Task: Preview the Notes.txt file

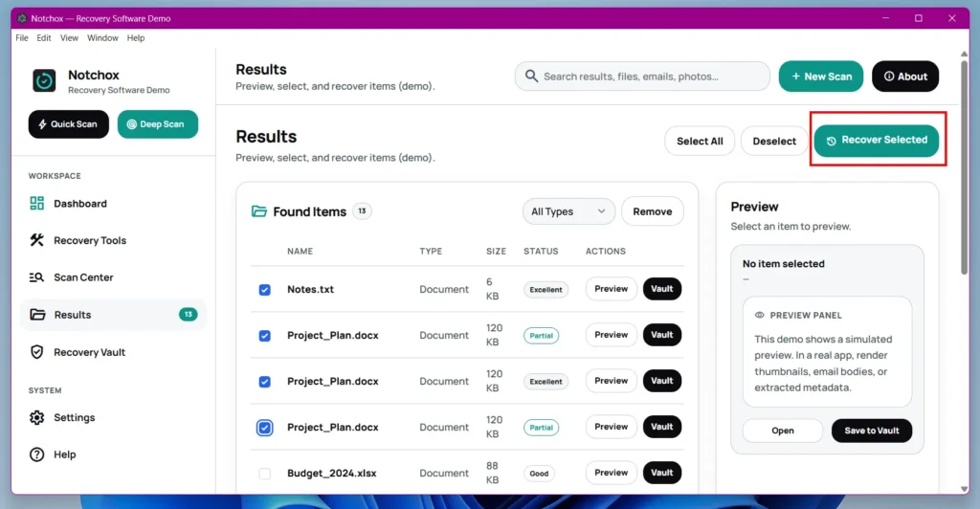Action: 611,289
